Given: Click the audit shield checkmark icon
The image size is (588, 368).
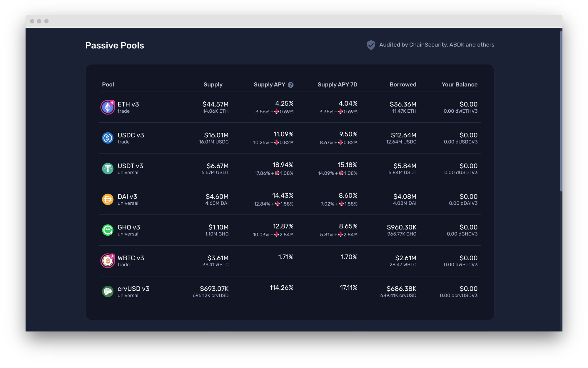Looking at the screenshot, I should coord(371,45).
